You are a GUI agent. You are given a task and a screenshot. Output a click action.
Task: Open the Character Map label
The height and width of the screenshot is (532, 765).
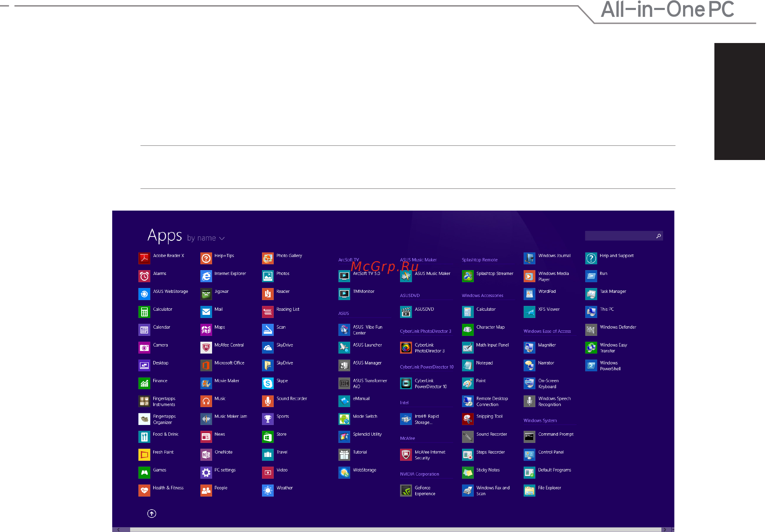pyautogui.click(x=490, y=327)
